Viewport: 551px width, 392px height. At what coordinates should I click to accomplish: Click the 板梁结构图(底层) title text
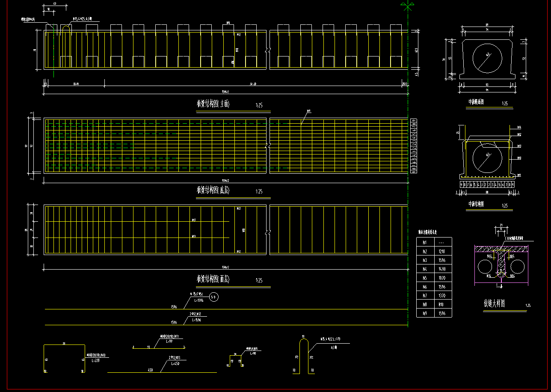tap(213, 190)
